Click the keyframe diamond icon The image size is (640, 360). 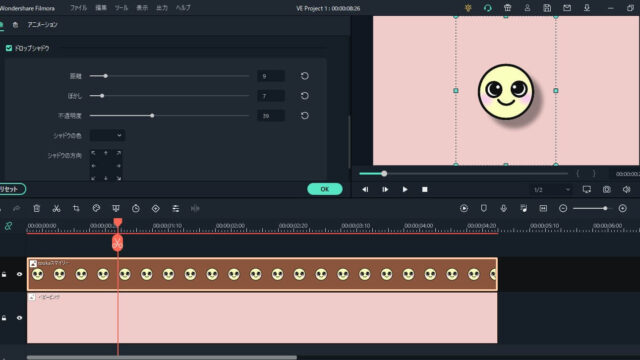156,209
